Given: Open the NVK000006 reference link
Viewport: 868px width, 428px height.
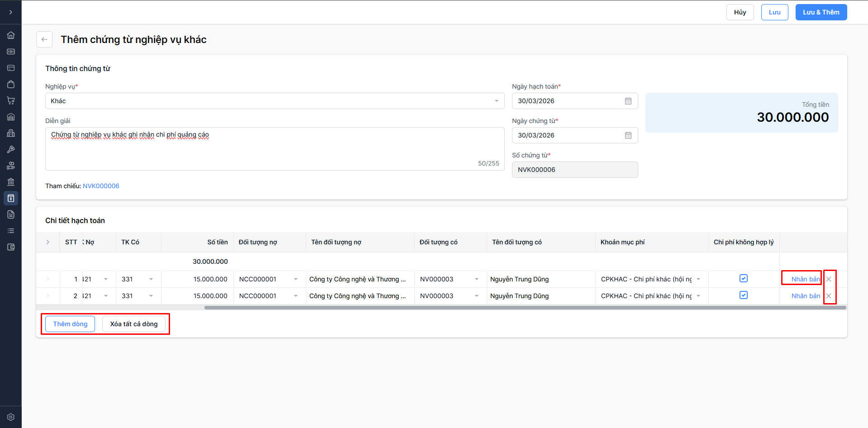Looking at the screenshot, I should click(101, 186).
